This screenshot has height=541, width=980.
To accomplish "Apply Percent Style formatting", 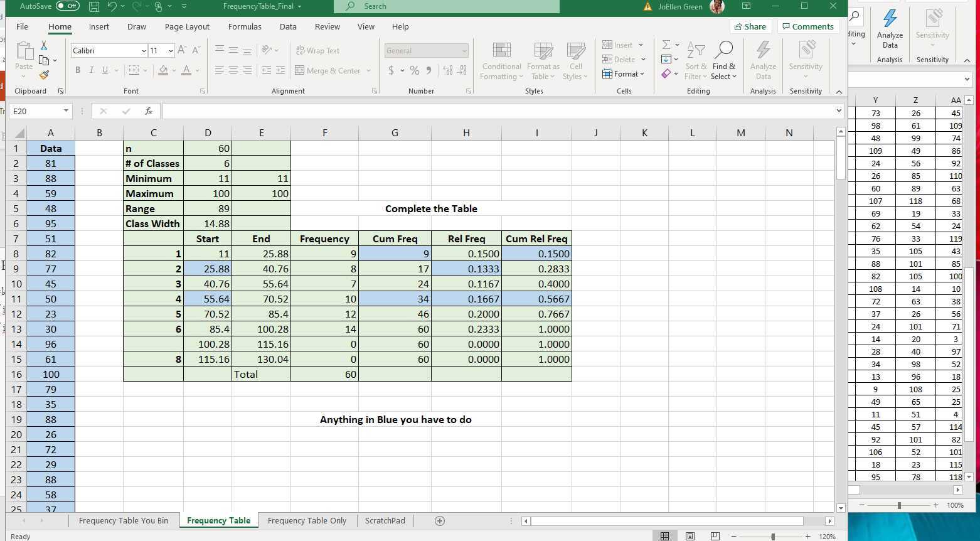I will [415, 70].
